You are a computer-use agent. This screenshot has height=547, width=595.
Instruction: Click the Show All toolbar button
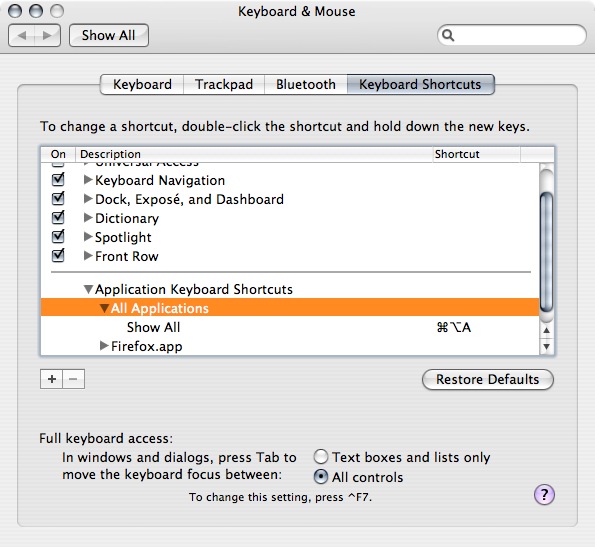(x=109, y=35)
